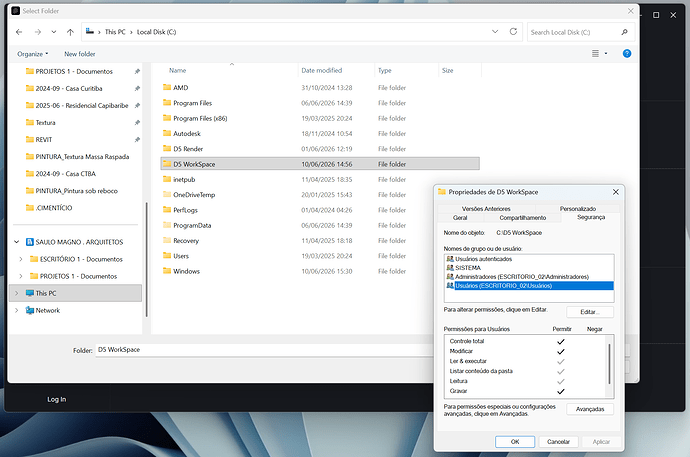Click the Folder name input field
Image resolution: width=690 pixels, height=457 pixels.
pos(264,350)
